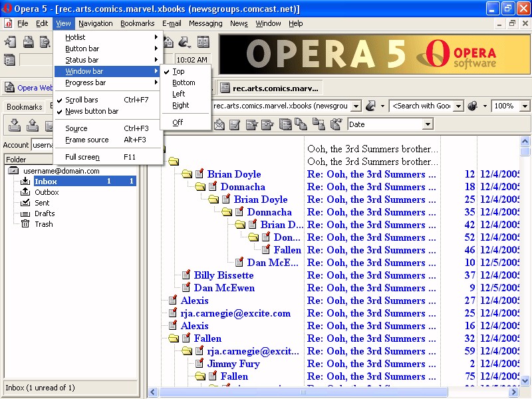The width and height of the screenshot is (532, 399).
Task: Switch to the Bookmarks tab in hotlist
Action: click(25, 107)
